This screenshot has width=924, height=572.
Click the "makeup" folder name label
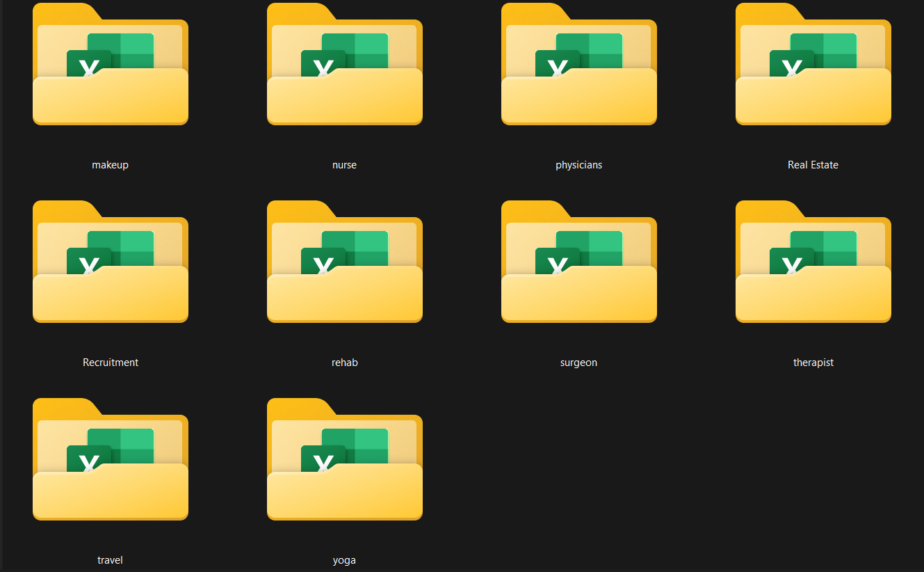[111, 165]
